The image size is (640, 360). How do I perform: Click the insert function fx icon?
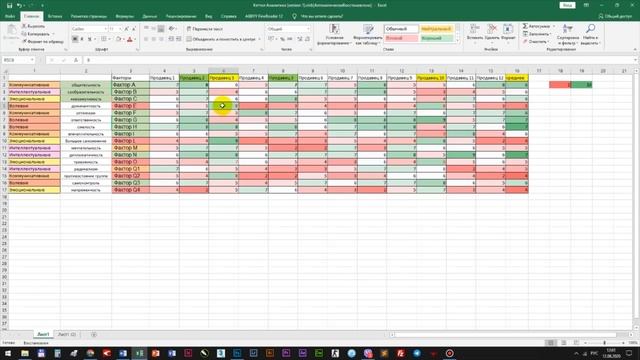76,60
